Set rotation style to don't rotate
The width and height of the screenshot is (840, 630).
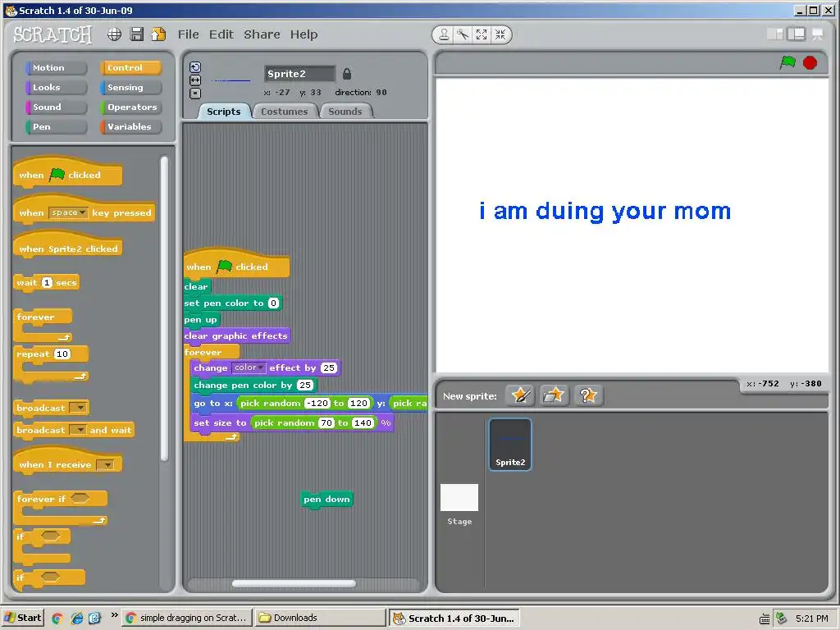coord(195,94)
